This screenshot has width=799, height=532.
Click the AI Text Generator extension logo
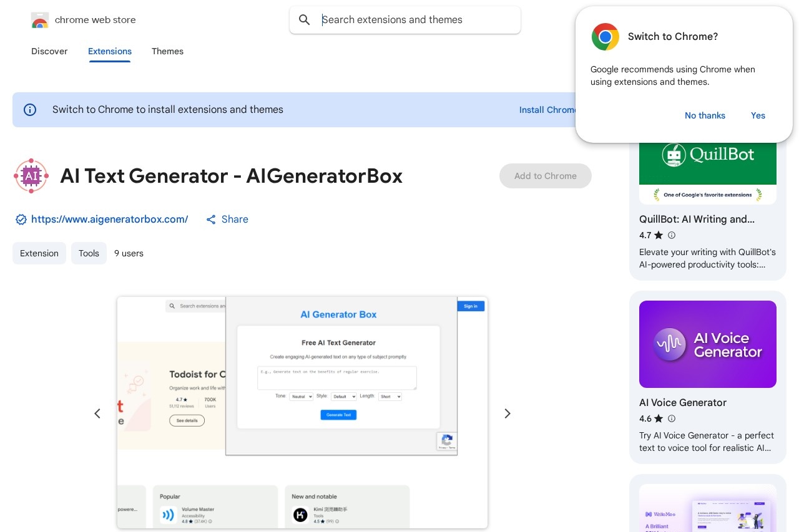(31, 176)
